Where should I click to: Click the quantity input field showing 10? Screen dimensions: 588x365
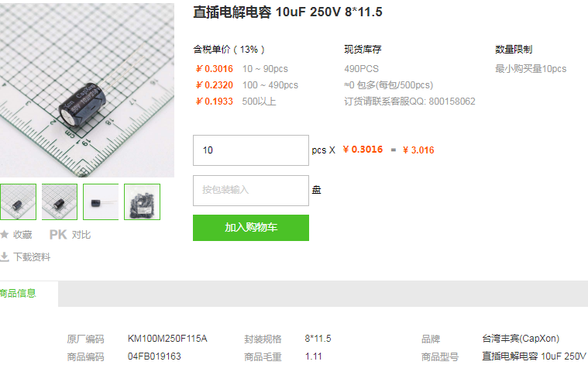click(x=251, y=150)
